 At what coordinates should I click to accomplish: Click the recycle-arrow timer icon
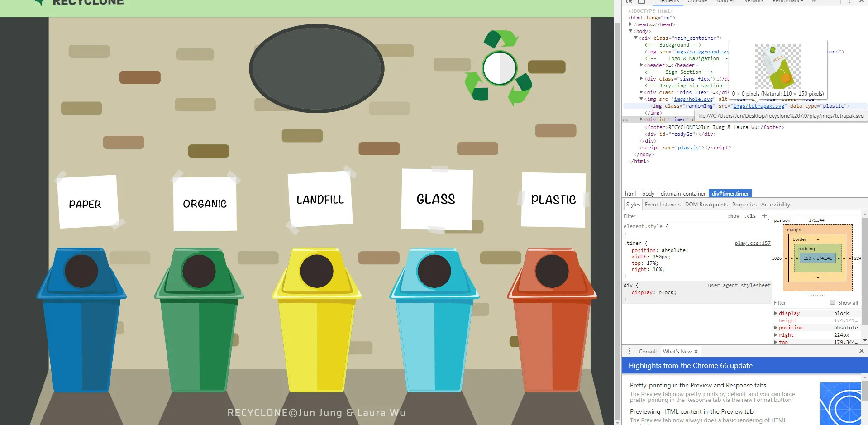click(499, 68)
